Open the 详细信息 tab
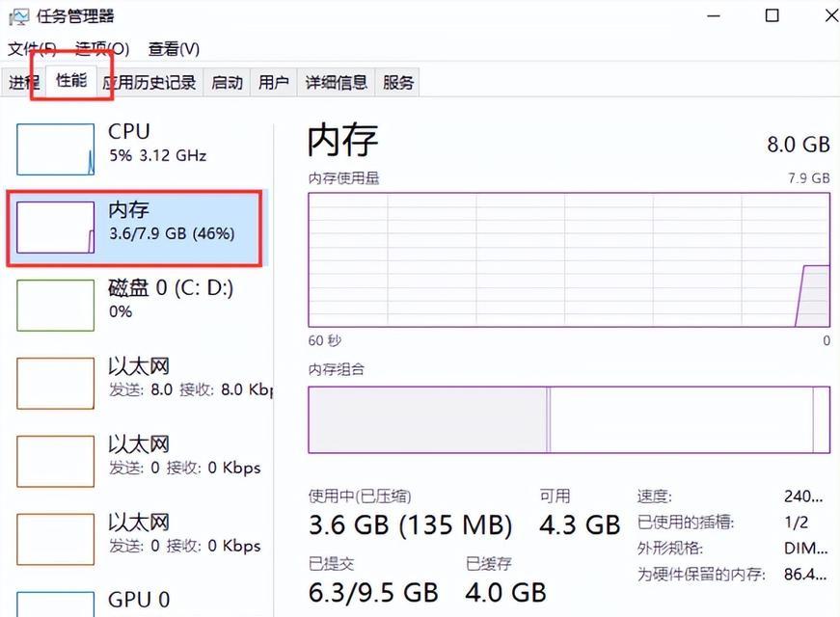The width and height of the screenshot is (840, 617). pyautogui.click(x=337, y=83)
